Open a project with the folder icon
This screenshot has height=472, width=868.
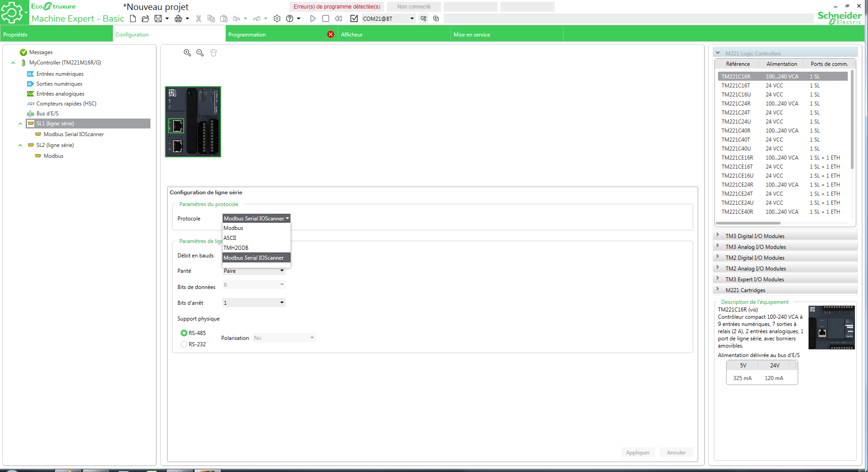145,18
